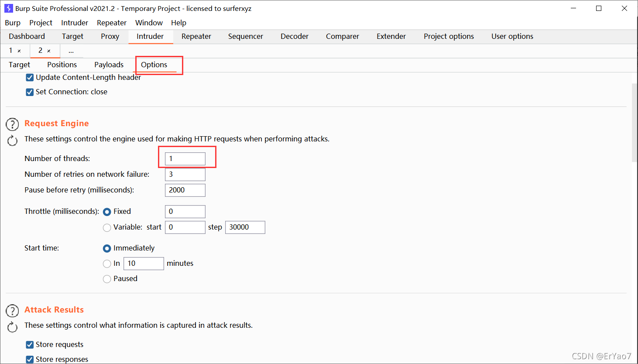This screenshot has width=638, height=364.
Task: Select Intruder attack tab 2
Action: 40,51
